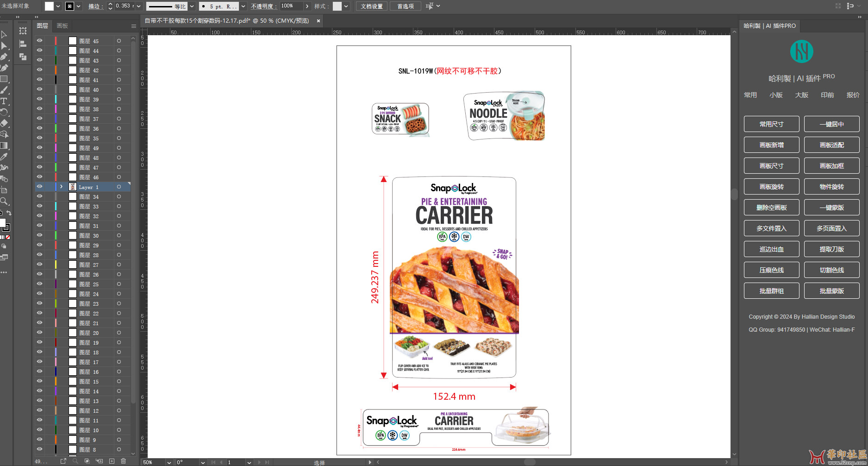
Task: Click the 文档设置 button
Action: tap(372, 6)
